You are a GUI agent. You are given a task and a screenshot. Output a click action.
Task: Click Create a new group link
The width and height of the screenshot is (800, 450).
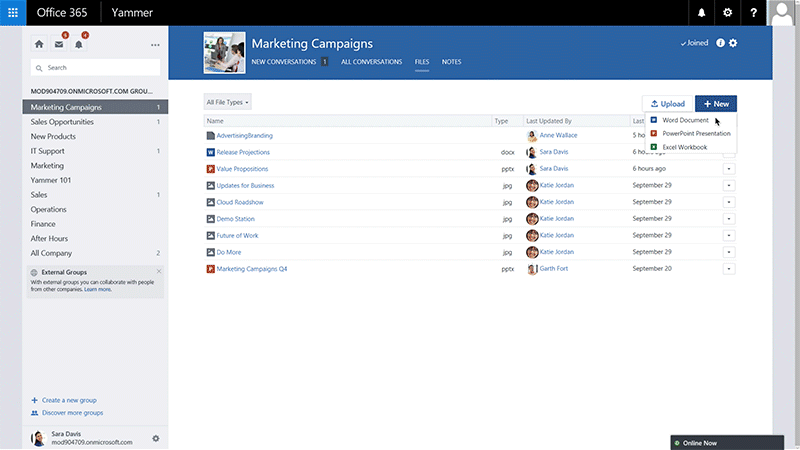[x=69, y=400]
